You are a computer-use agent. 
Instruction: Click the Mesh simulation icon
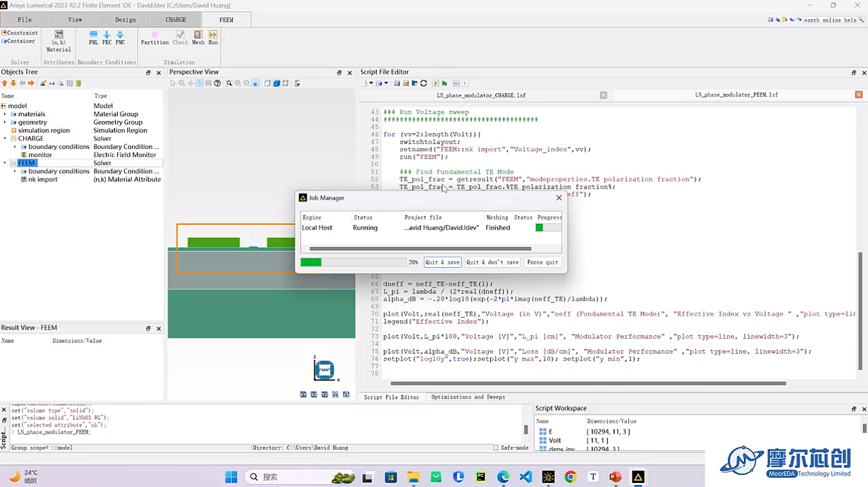[198, 38]
